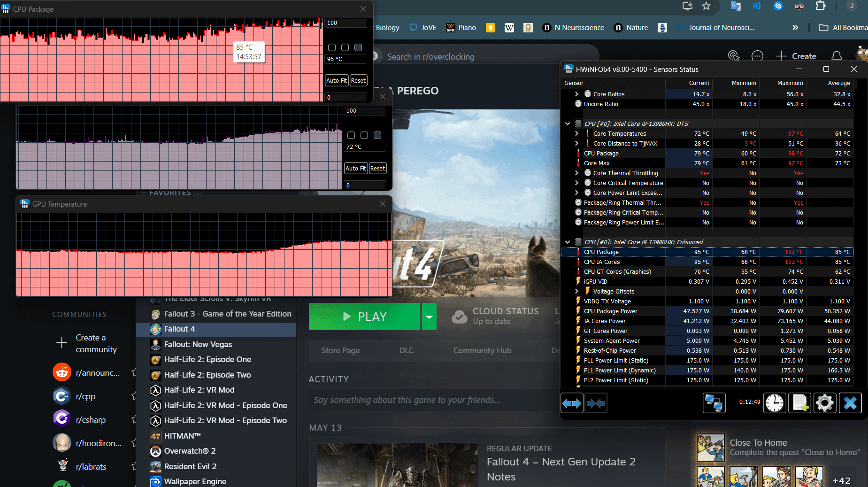
Task: Toggle leftmost checkbox in CPU Package graph
Action: point(332,47)
